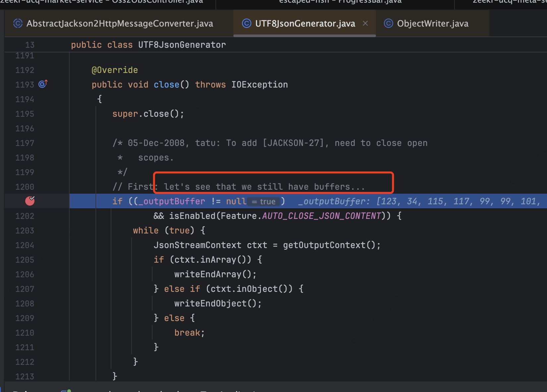Click the close() method name
547x392 pixels.
click(166, 85)
